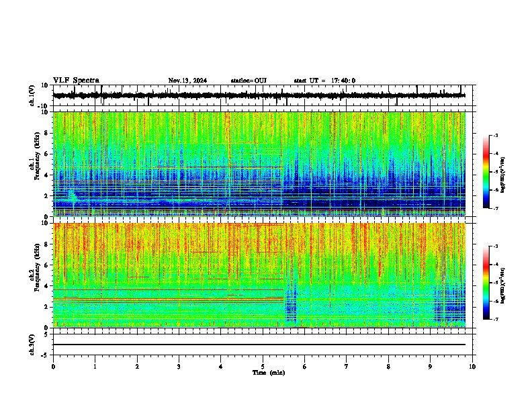
Task: Click the "start UT = 17:40:0" text
Action: pos(324,81)
